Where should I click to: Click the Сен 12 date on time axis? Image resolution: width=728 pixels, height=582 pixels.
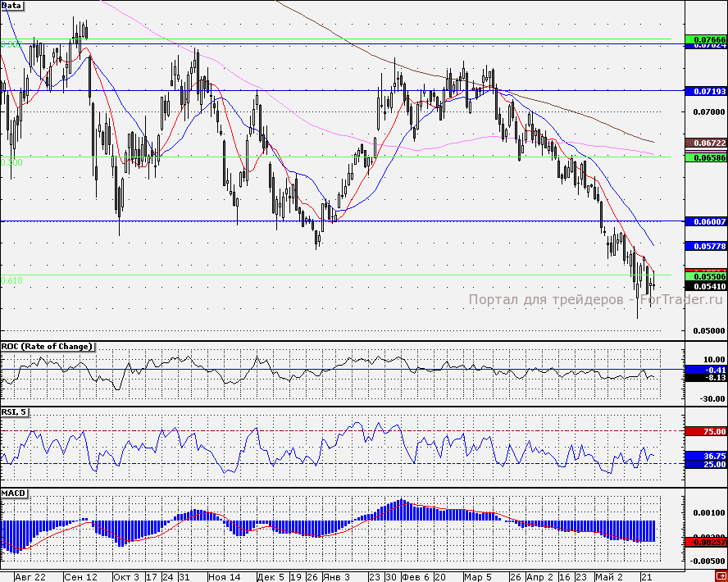click(81, 577)
